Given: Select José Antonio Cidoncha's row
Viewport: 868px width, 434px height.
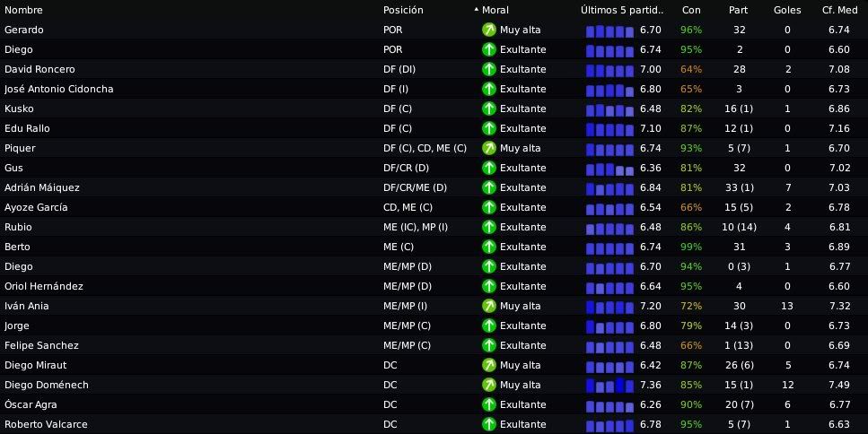Looking at the screenshot, I should pyautogui.click(x=434, y=89).
